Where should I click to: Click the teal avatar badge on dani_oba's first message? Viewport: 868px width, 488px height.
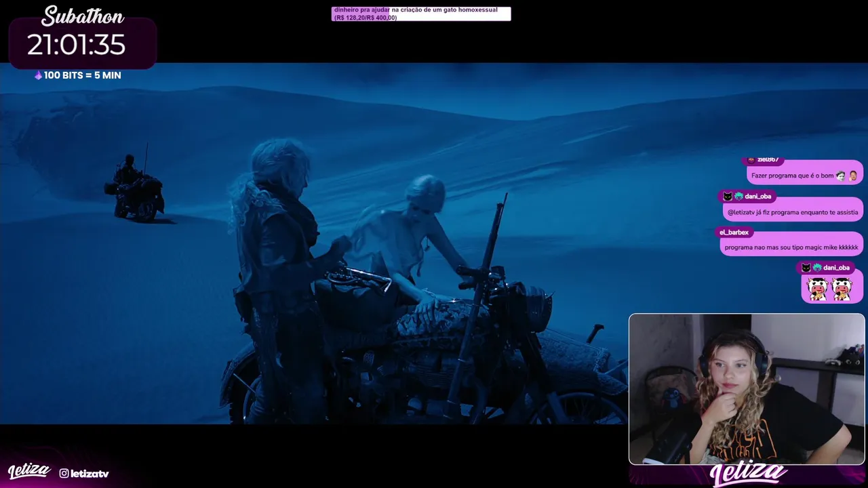[x=738, y=197]
